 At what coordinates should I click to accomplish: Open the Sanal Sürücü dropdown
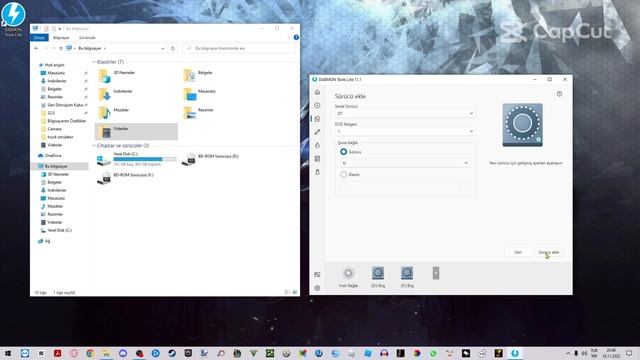click(x=404, y=113)
